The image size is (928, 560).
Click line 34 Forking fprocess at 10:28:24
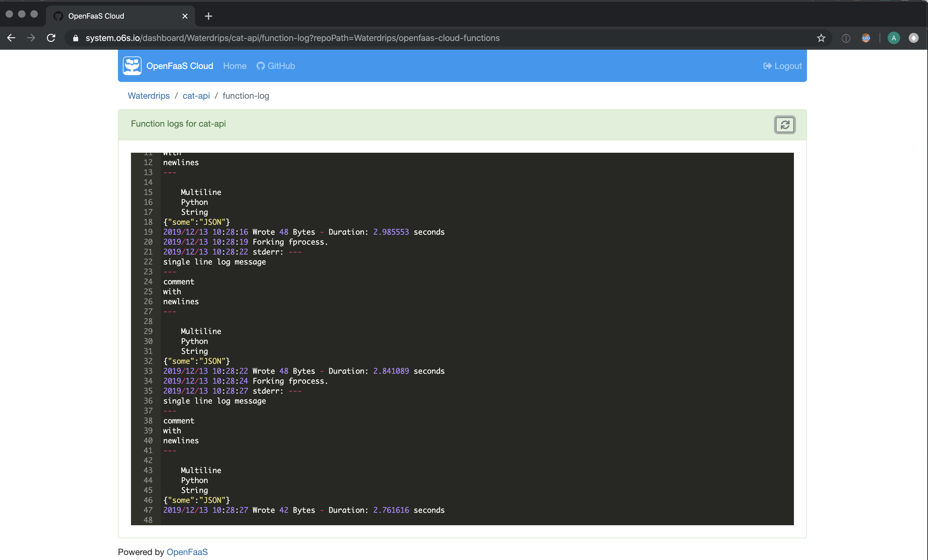[246, 381]
